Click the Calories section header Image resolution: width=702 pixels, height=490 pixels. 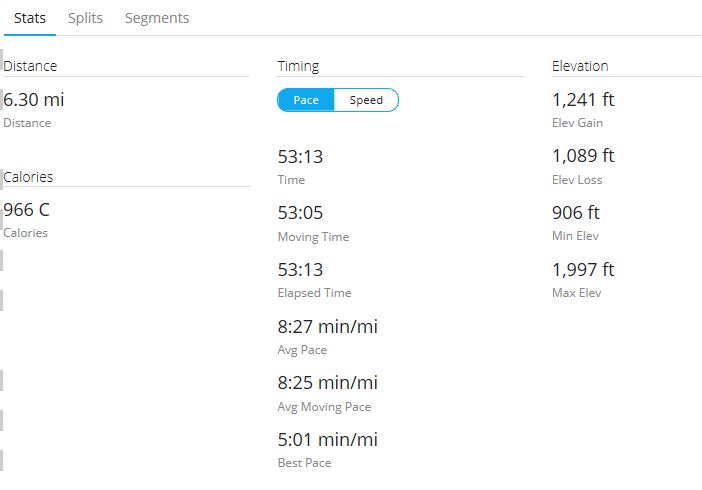pos(28,177)
